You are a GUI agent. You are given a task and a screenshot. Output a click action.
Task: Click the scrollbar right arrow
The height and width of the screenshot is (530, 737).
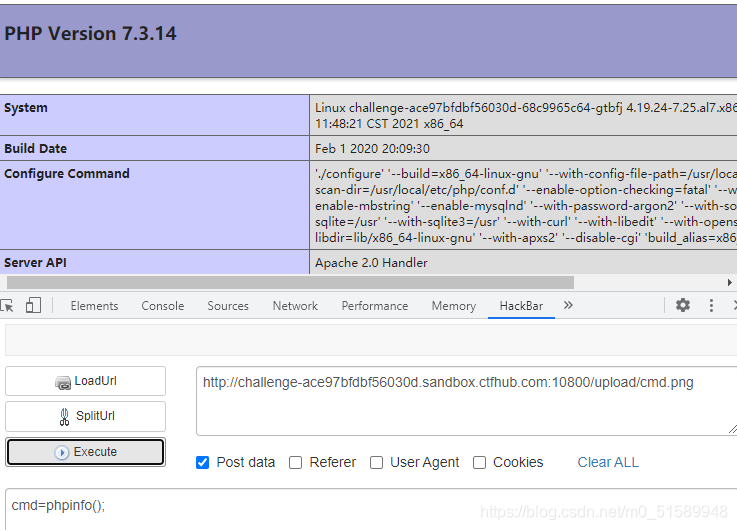click(729, 282)
